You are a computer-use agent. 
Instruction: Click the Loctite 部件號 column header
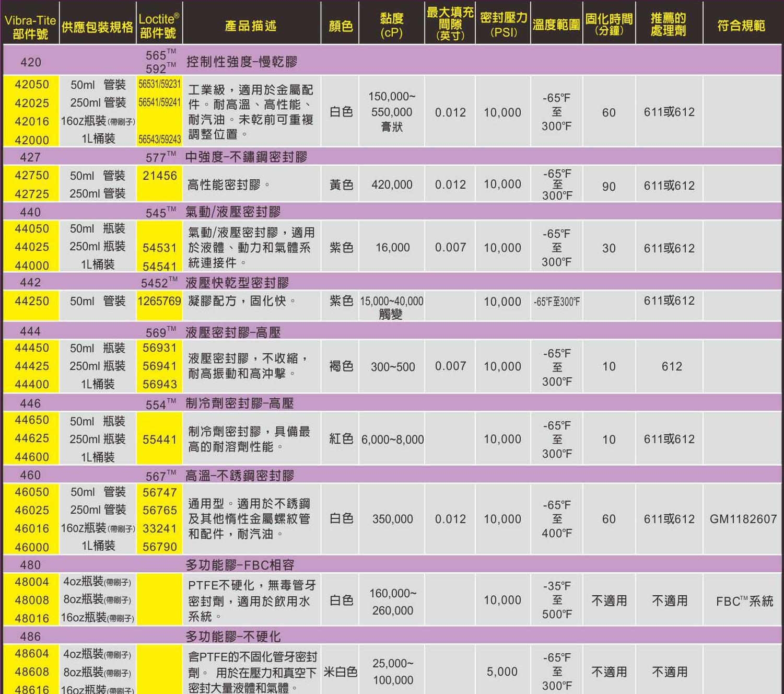[x=159, y=26]
